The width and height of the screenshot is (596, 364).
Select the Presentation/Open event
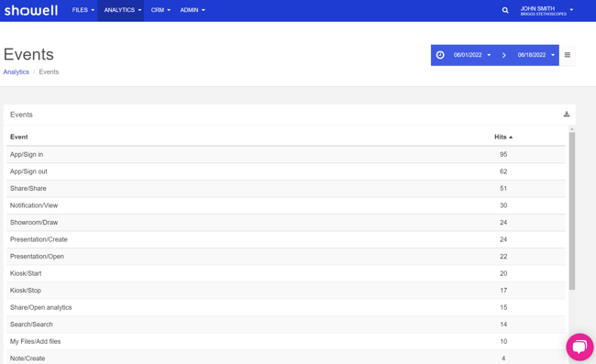(x=286, y=257)
